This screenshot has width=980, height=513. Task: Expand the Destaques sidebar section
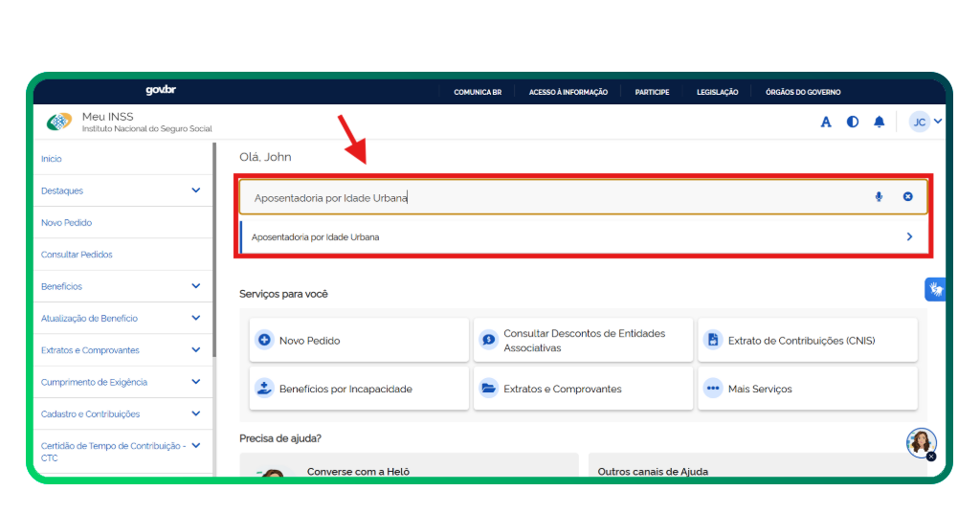pos(196,190)
